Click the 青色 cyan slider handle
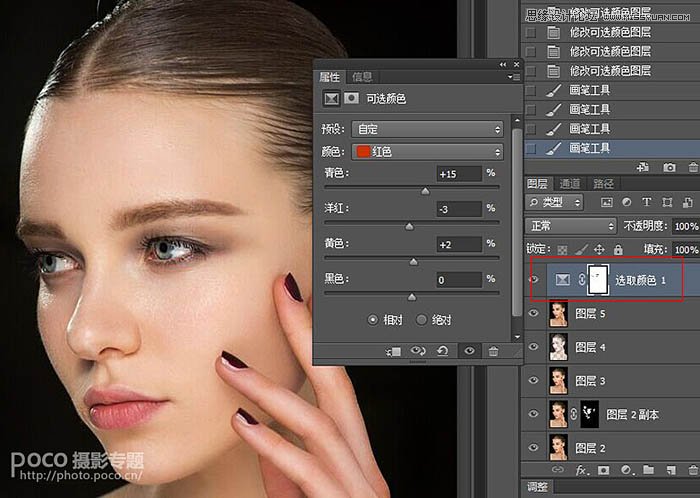Screen dimensions: 700x498 click(x=425, y=189)
